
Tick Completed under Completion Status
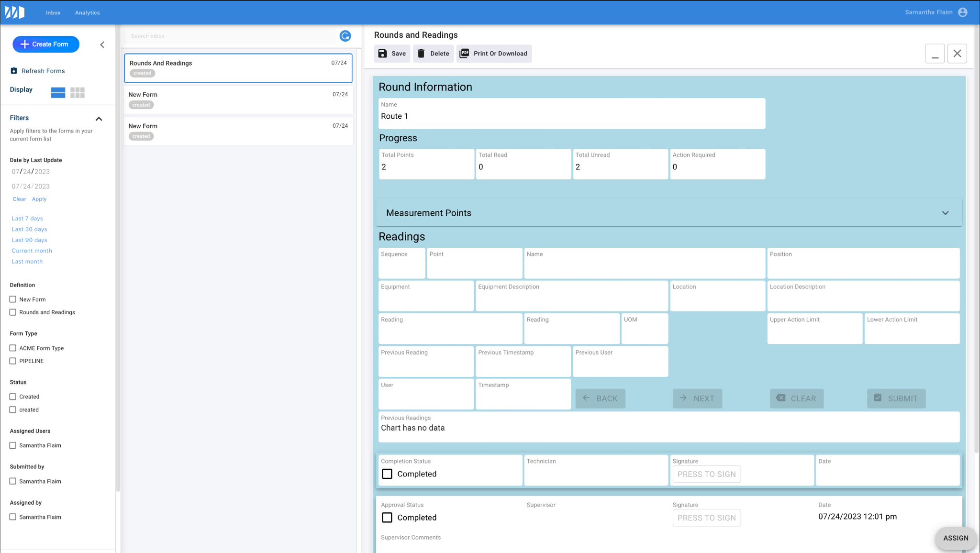click(x=387, y=474)
